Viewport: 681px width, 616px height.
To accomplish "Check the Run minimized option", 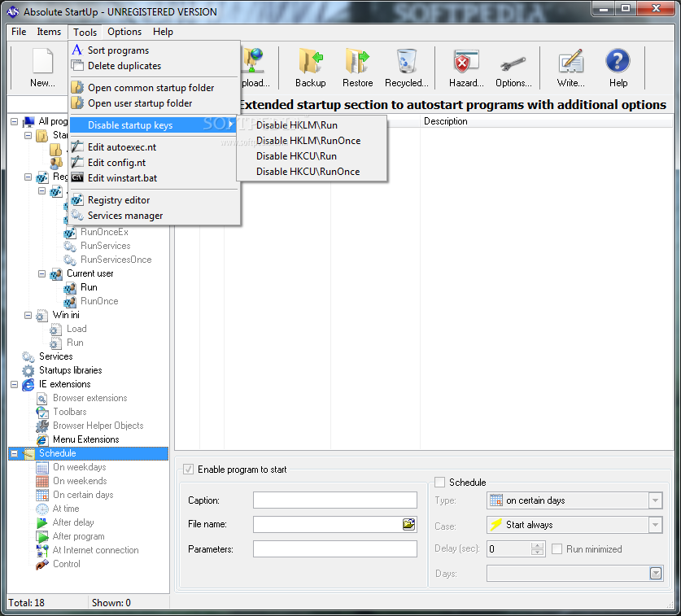I will coord(557,549).
